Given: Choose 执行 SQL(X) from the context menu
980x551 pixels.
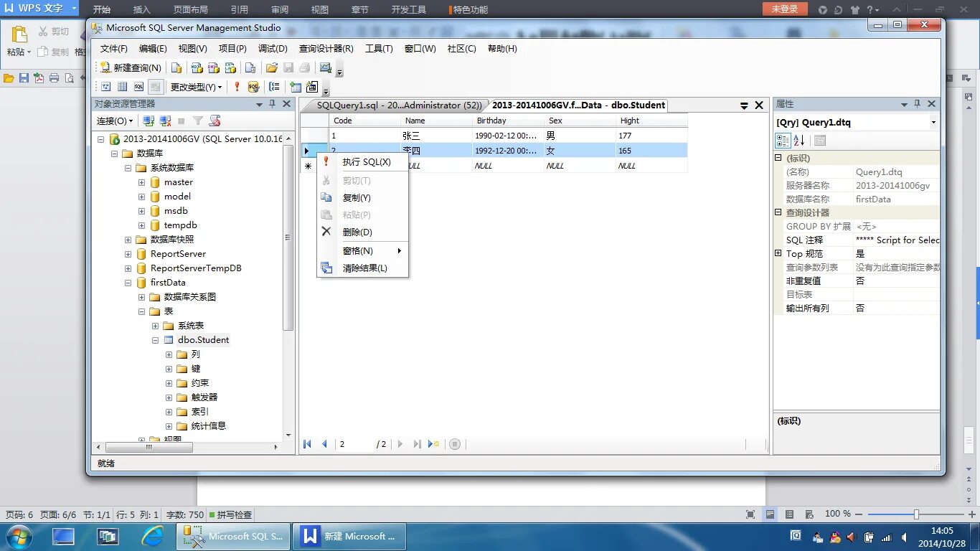Looking at the screenshot, I should click(x=362, y=162).
